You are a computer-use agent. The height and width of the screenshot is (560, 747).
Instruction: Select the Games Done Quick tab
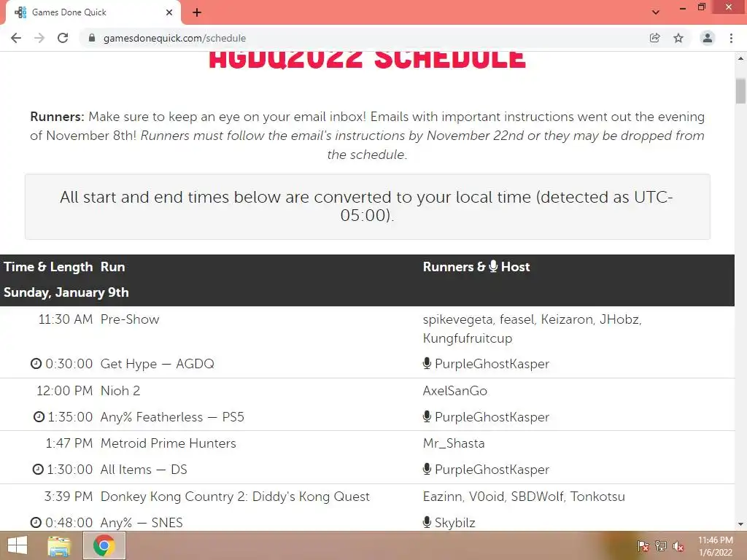tap(93, 12)
